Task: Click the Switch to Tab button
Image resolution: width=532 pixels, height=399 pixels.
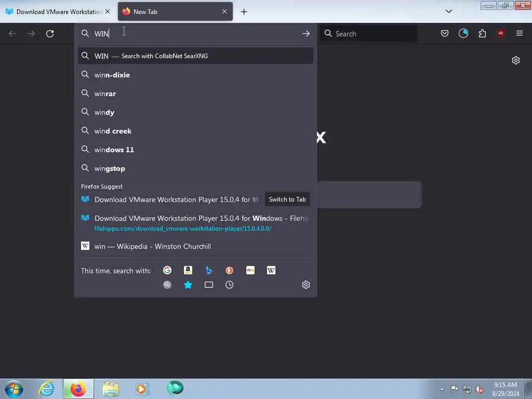Action: (x=287, y=199)
